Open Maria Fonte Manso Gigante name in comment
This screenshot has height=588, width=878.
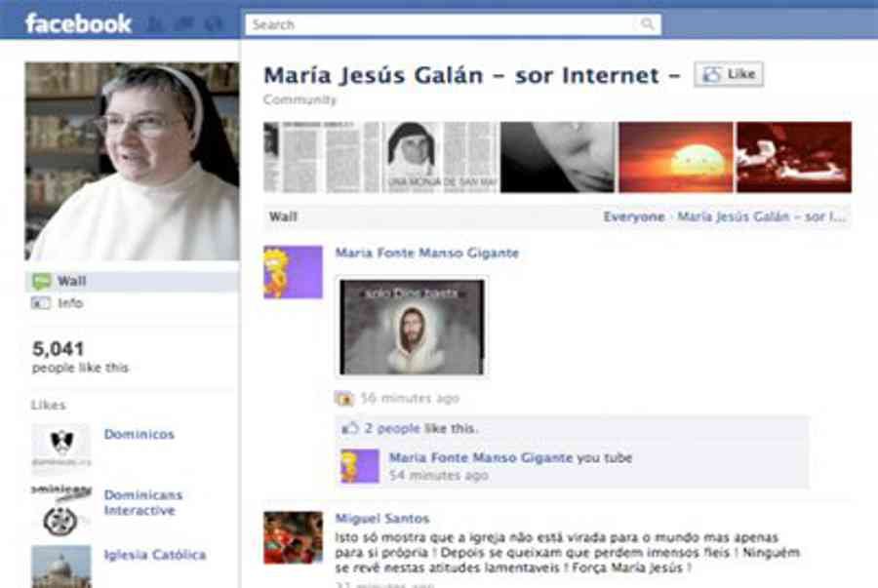pos(481,457)
